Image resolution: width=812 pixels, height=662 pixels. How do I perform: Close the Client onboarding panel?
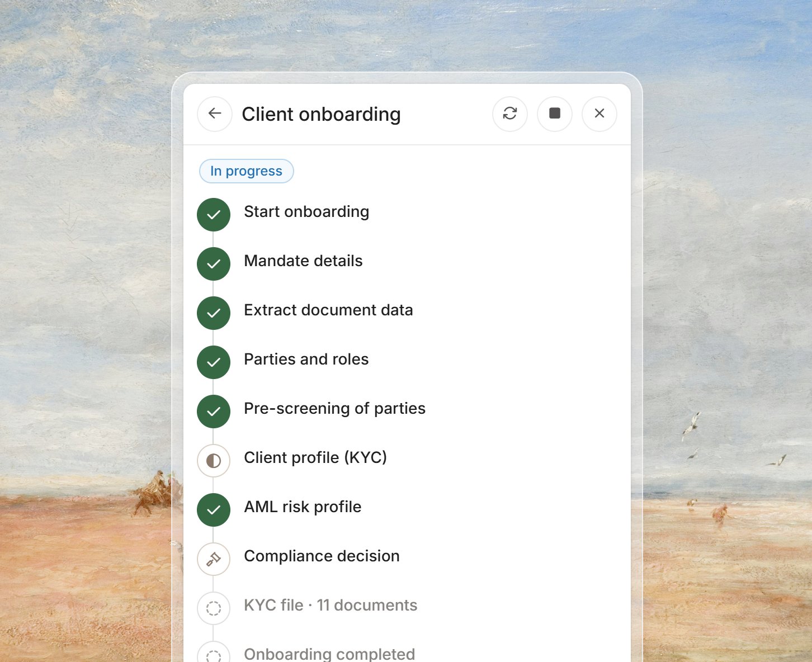coord(599,114)
